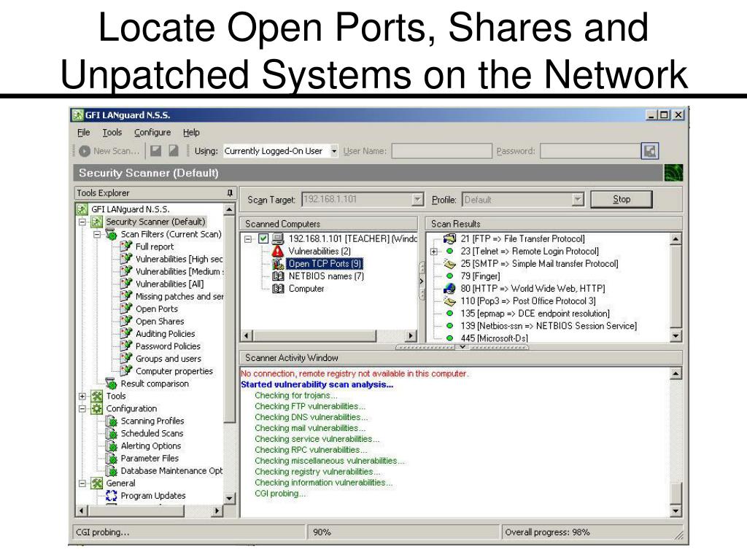The height and width of the screenshot is (560, 747).
Task: Select Missing patches and service packs filter
Action: (x=179, y=296)
